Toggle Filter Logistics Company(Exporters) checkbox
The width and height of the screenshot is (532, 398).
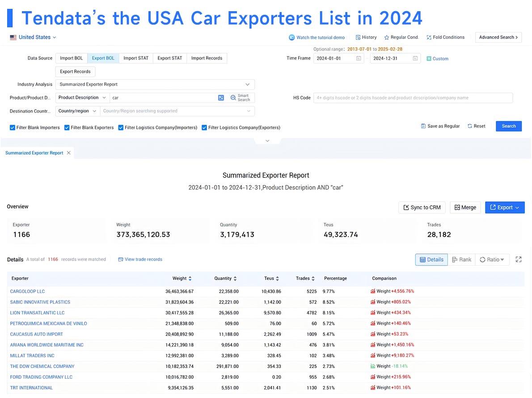(x=204, y=127)
